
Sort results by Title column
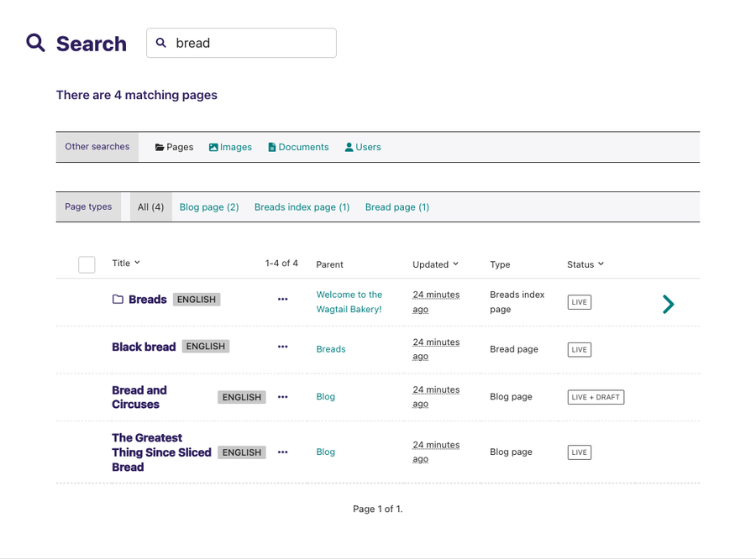[126, 264]
